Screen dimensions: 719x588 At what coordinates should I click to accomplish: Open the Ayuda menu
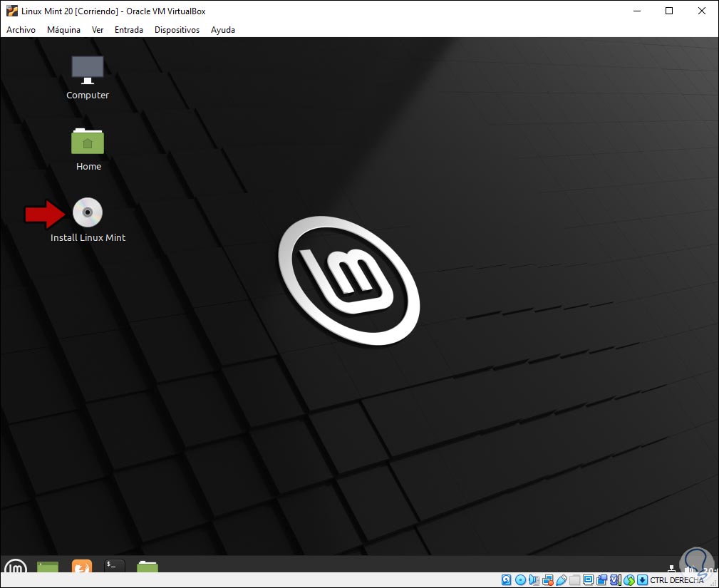pyautogui.click(x=223, y=30)
